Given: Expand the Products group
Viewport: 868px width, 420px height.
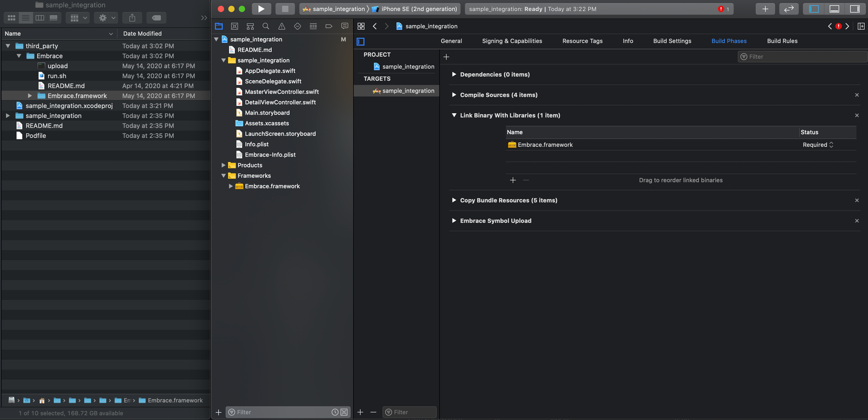Looking at the screenshot, I should click(224, 165).
